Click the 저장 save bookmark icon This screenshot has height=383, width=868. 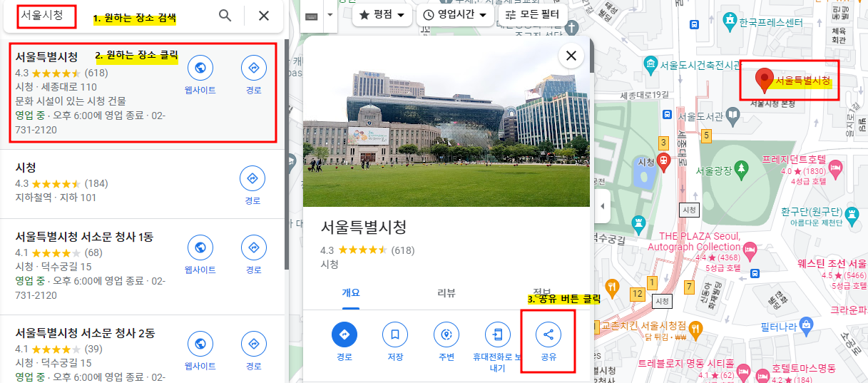click(x=395, y=335)
